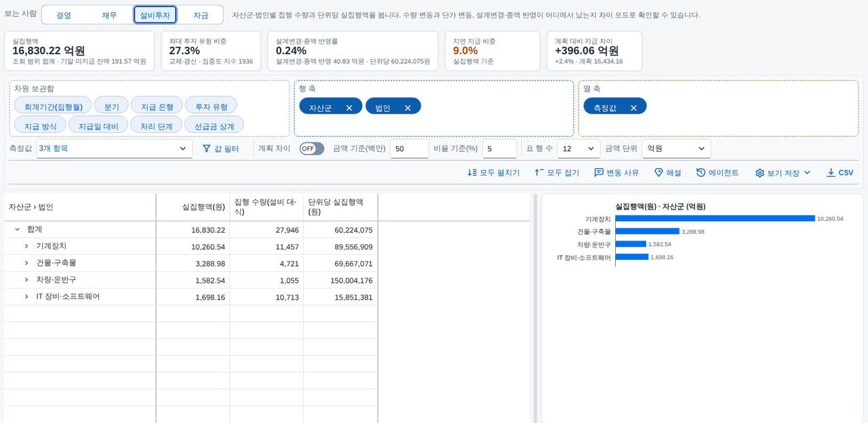This screenshot has width=868, height=423.
Task: Click the 금액 기준(백만) input field
Action: point(410,148)
